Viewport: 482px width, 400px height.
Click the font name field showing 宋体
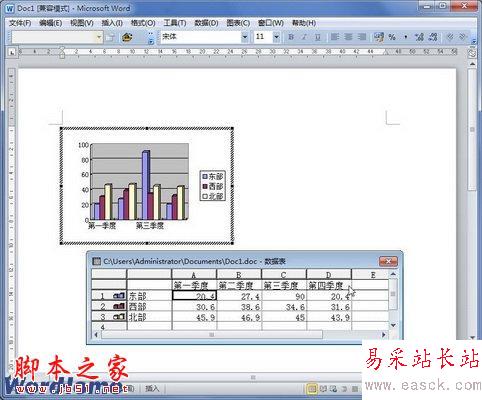pos(201,37)
